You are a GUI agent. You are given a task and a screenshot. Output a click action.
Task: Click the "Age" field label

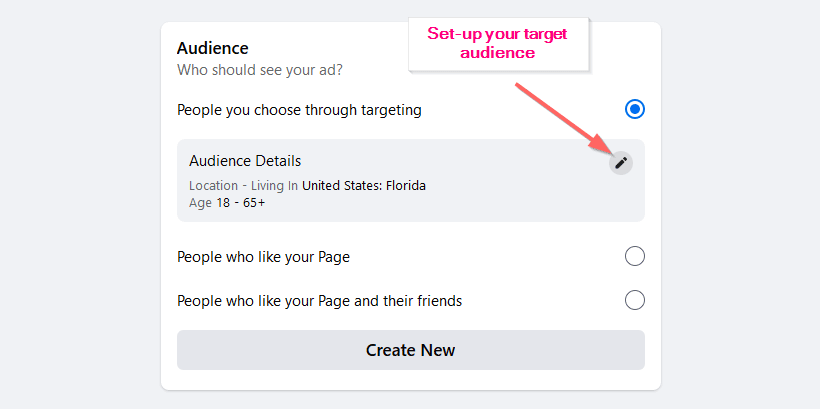(200, 203)
